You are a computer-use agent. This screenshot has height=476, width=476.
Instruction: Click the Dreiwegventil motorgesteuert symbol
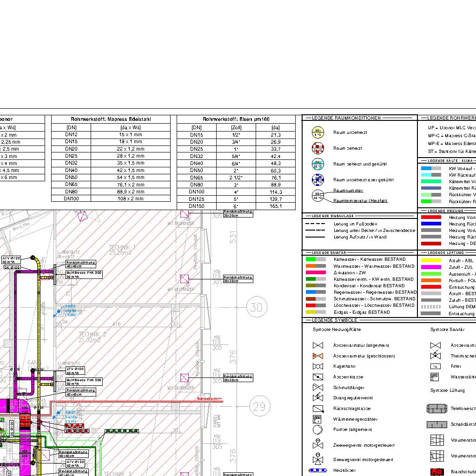tap(318, 459)
